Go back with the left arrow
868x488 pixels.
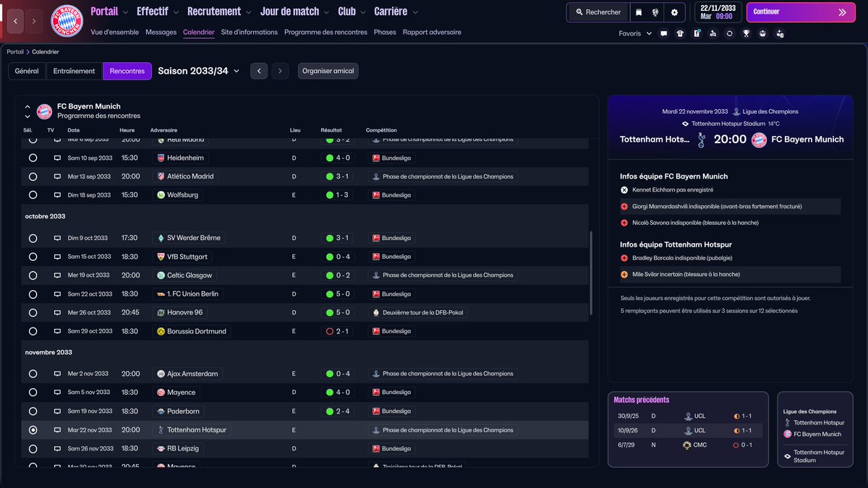click(x=15, y=21)
